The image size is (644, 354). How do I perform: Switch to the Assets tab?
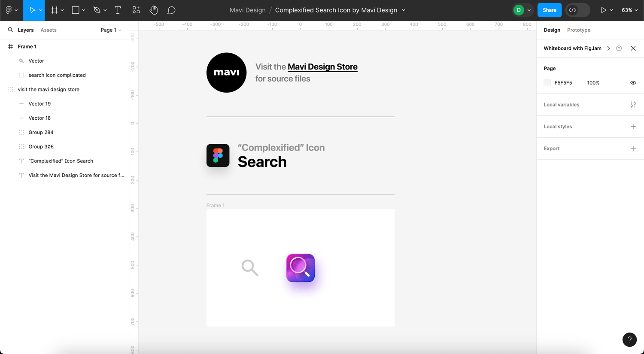49,30
